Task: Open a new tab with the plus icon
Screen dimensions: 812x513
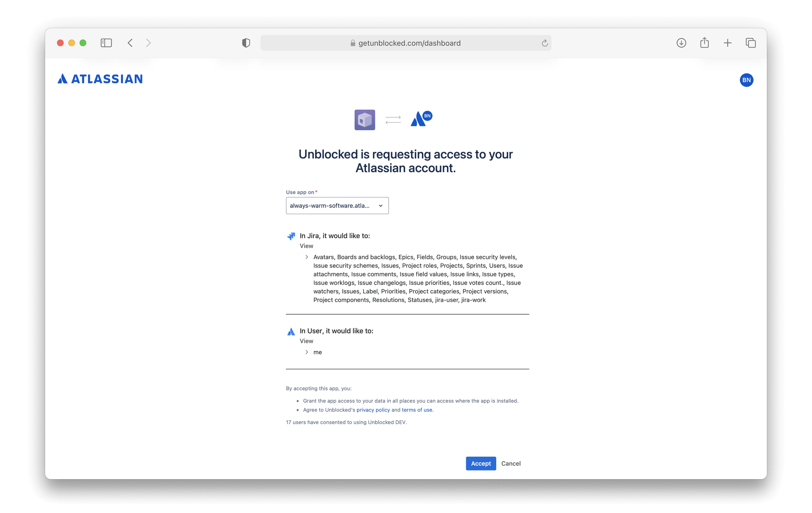Action: [727, 43]
